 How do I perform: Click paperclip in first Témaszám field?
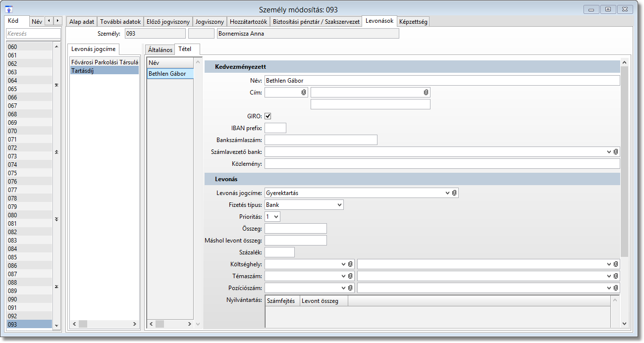350,276
